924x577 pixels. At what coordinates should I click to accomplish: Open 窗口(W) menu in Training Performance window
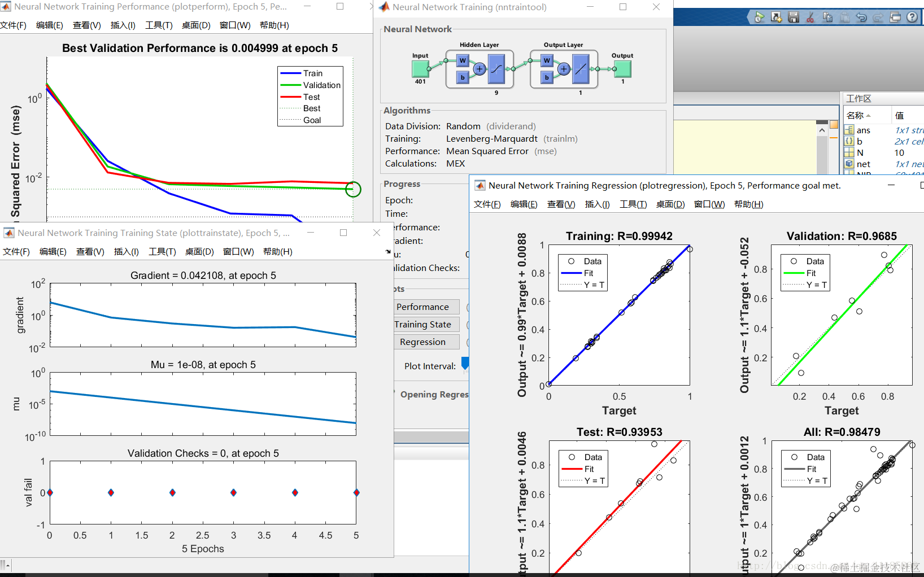point(235,25)
